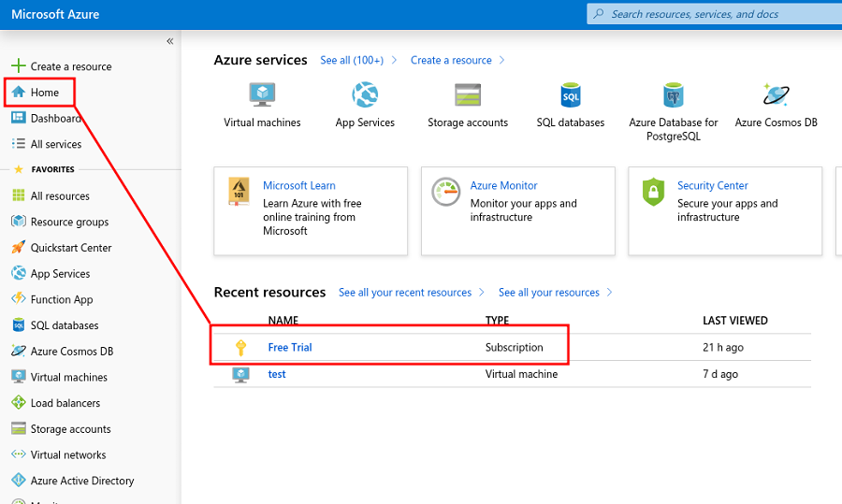
Task: Open the See all (100+) link
Action: [352, 60]
